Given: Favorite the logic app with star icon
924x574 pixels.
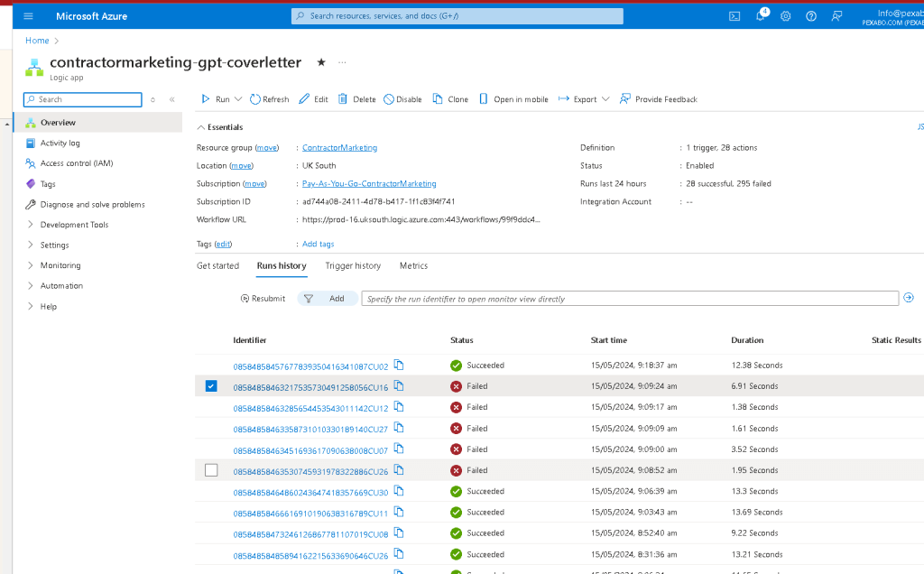Looking at the screenshot, I should [x=321, y=62].
